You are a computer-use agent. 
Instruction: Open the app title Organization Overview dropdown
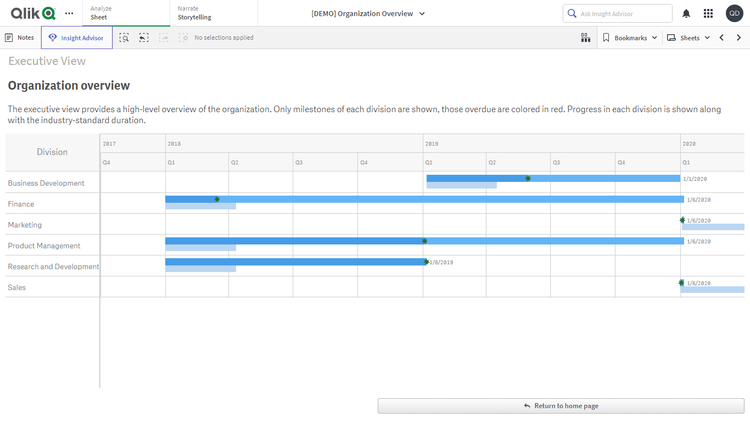click(368, 13)
